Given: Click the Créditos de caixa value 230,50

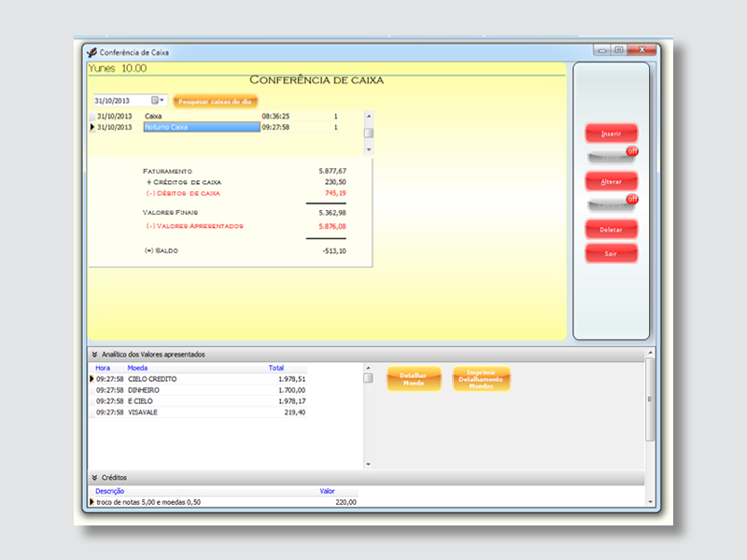Looking at the screenshot, I should coord(335,182).
